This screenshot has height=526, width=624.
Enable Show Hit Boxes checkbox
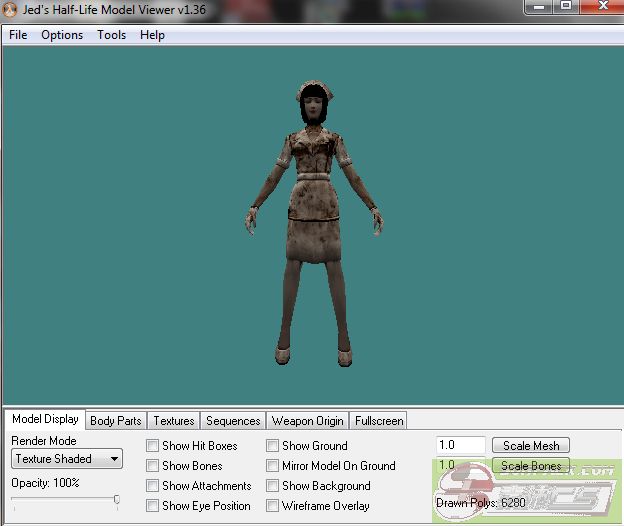point(153,446)
